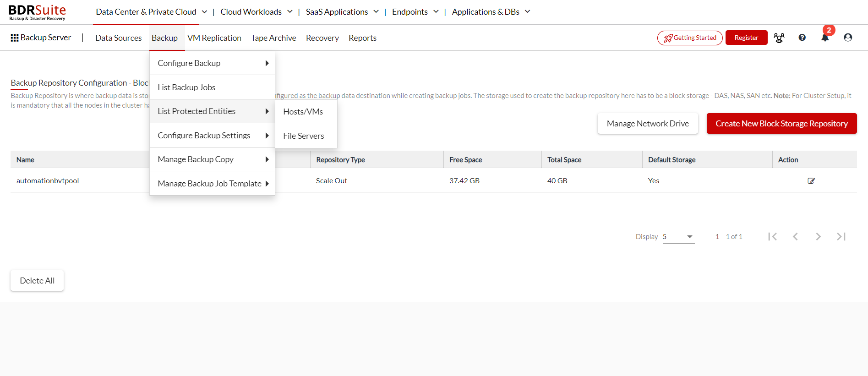Click the Getting Started button

pyautogui.click(x=690, y=38)
